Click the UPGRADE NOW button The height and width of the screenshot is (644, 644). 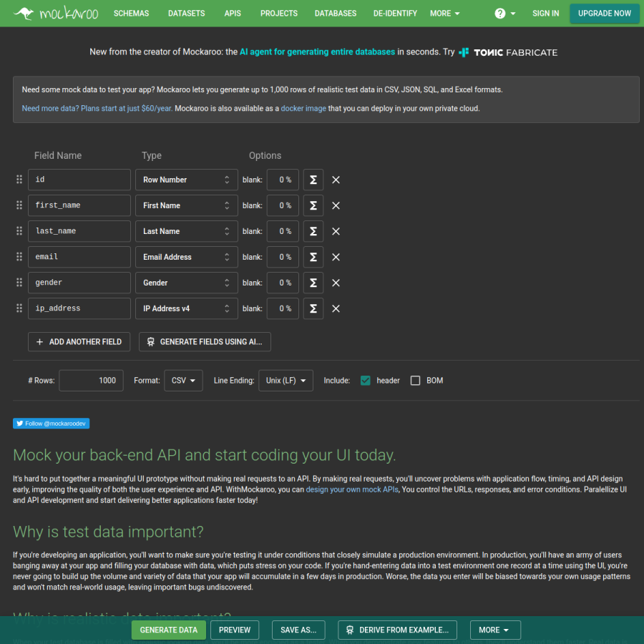[604, 14]
